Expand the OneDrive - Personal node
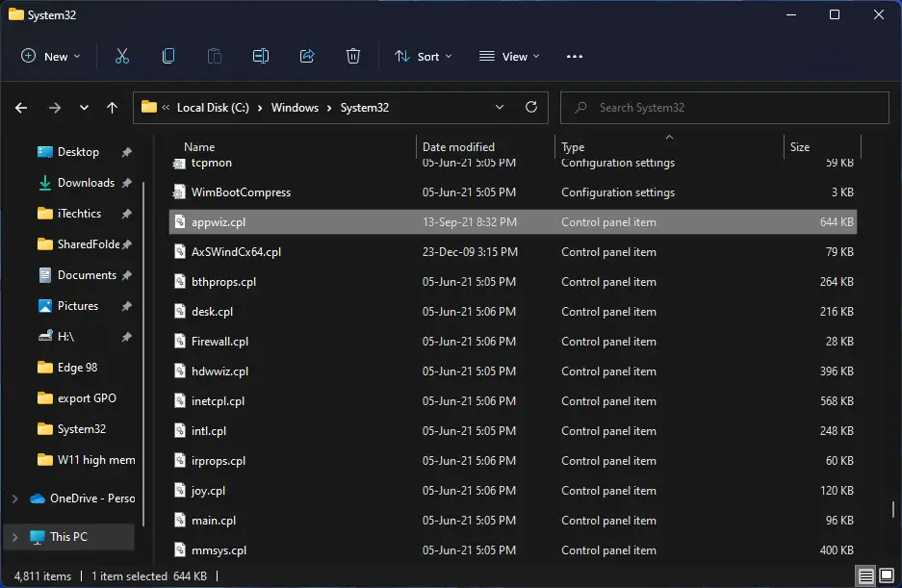Viewport: 902px width, 588px height. [15, 499]
